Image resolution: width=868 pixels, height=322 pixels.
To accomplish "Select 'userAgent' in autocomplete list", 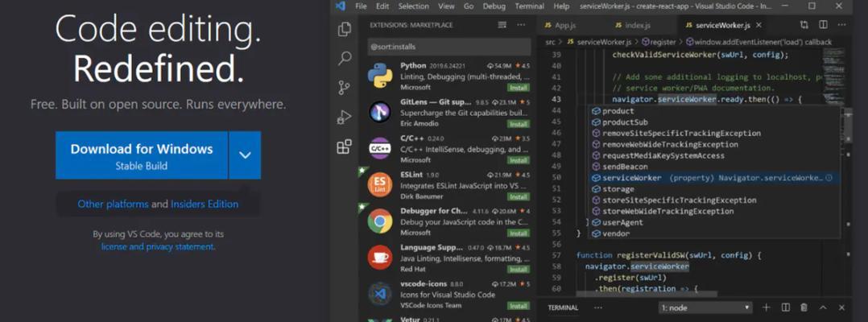I will (x=714, y=222).
